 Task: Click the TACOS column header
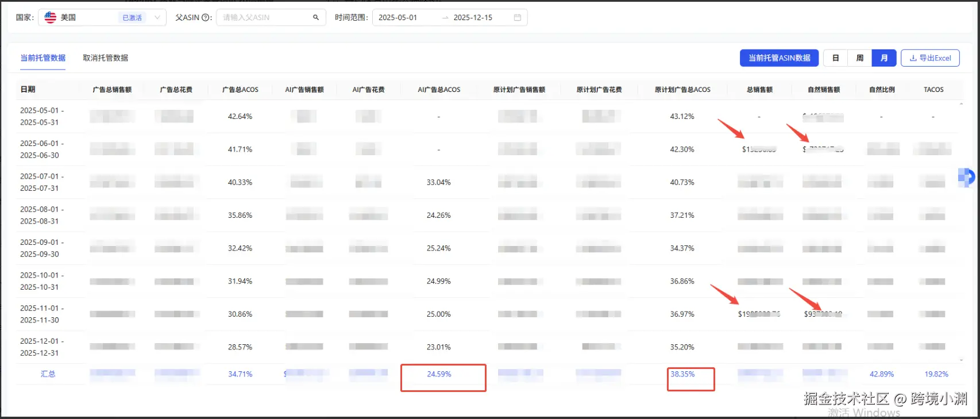[x=933, y=89]
